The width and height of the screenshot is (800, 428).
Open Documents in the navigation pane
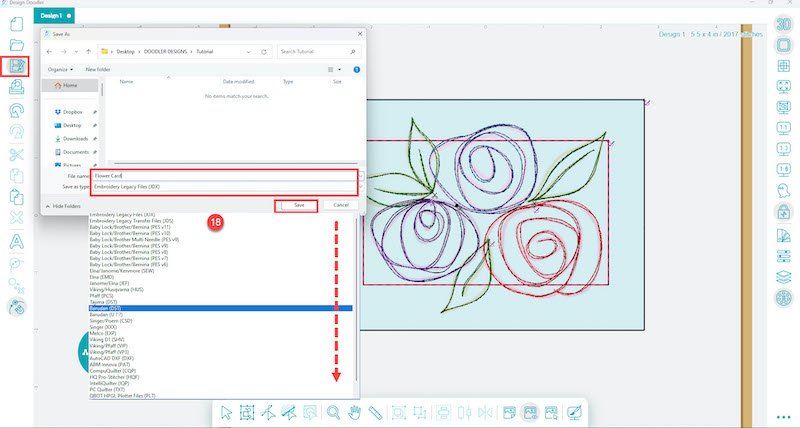pos(76,152)
